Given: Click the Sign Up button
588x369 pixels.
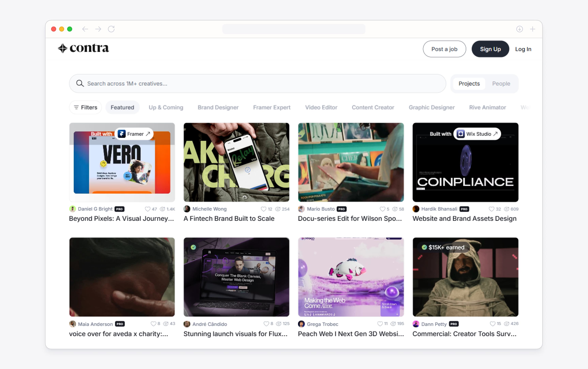Looking at the screenshot, I should click(x=490, y=49).
